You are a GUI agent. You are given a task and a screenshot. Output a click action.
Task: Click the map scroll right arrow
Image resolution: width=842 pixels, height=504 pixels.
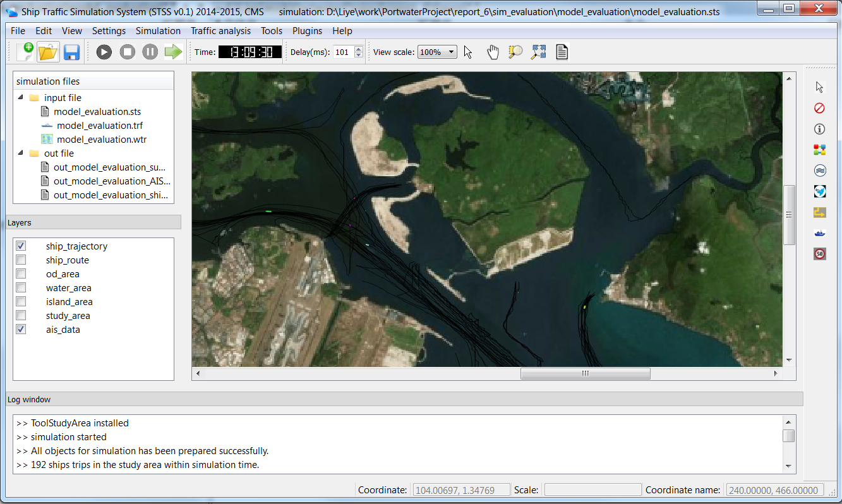776,373
